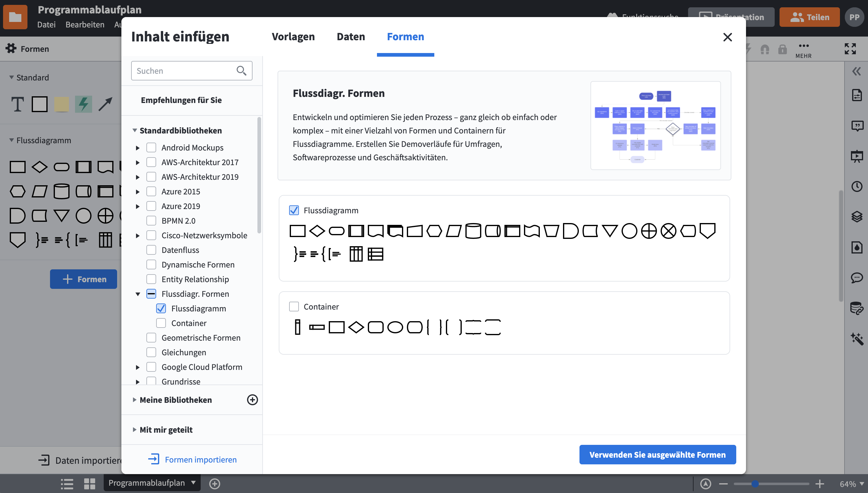Open the Programmablaufplan page dropdown
The height and width of the screenshot is (493, 868).
[x=194, y=483]
